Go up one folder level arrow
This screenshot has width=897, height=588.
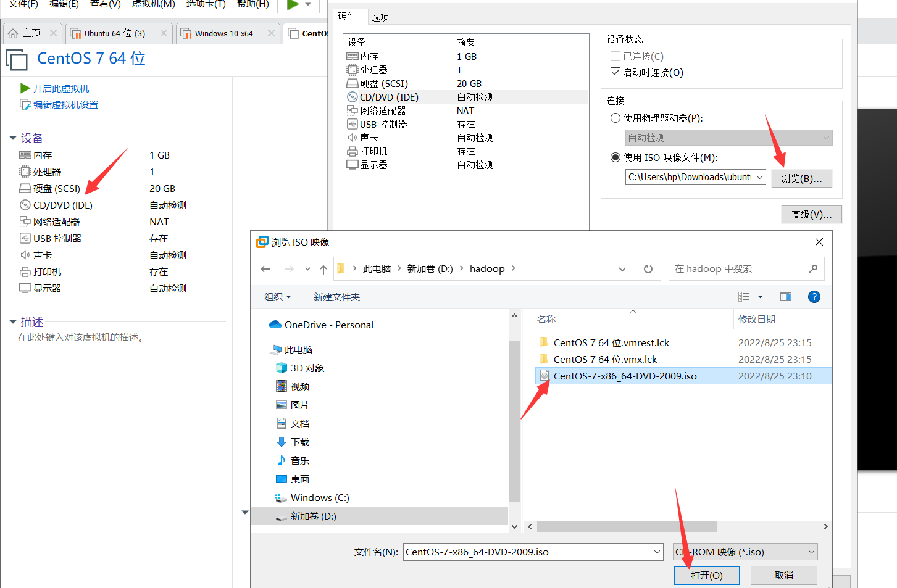click(x=323, y=269)
